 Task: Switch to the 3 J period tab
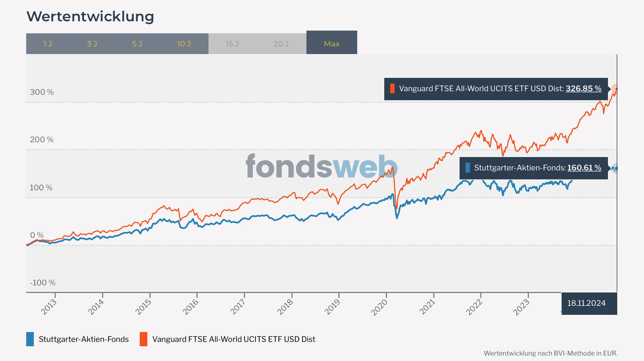click(x=92, y=44)
